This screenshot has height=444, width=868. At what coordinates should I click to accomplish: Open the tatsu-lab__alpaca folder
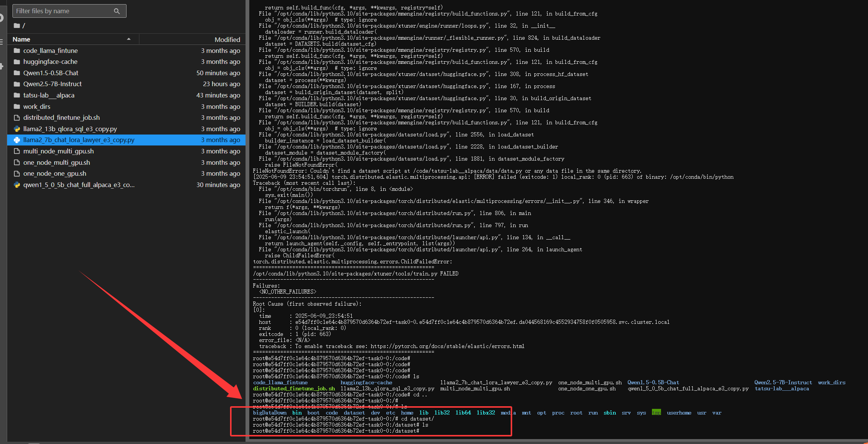tap(49, 95)
